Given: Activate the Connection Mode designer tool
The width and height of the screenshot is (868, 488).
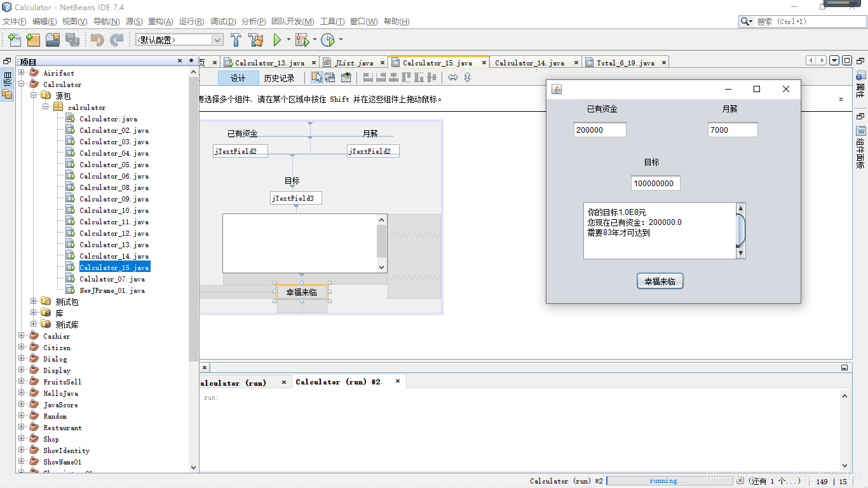Looking at the screenshot, I should point(330,78).
